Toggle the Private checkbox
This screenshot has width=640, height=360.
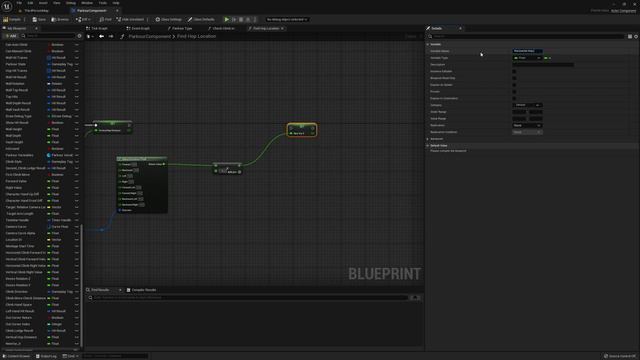pos(514,91)
